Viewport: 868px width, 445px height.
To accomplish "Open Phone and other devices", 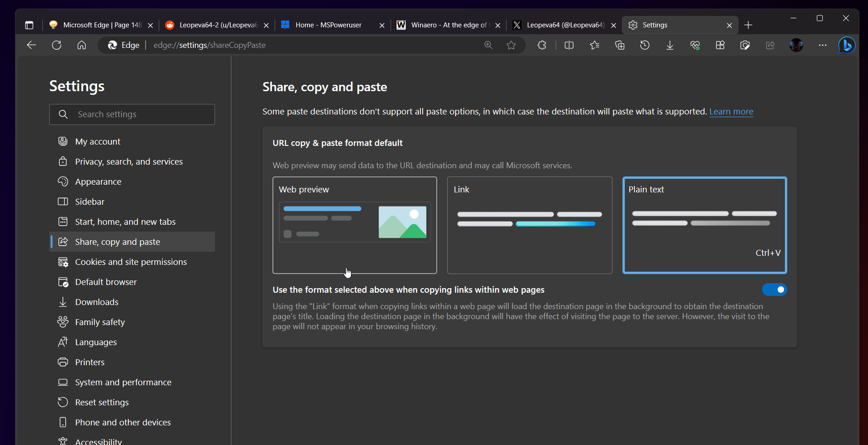I will [132, 422].
